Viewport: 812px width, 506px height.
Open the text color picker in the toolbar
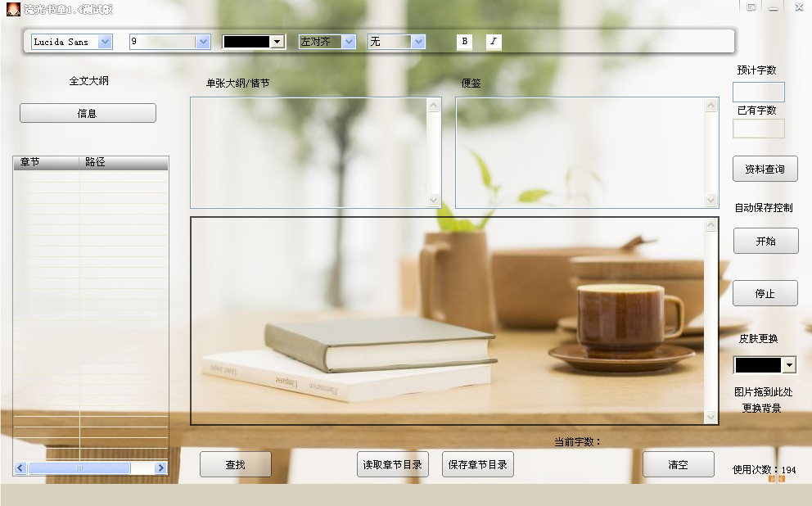click(x=278, y=42)
